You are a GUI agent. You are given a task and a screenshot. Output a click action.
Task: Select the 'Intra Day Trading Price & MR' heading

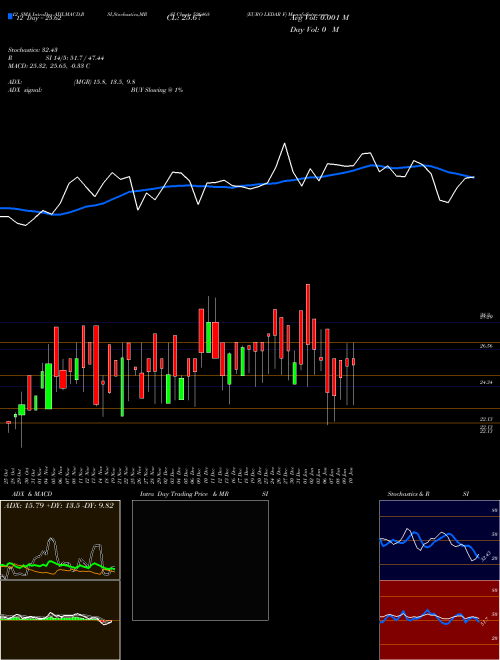tap(184, 494)
